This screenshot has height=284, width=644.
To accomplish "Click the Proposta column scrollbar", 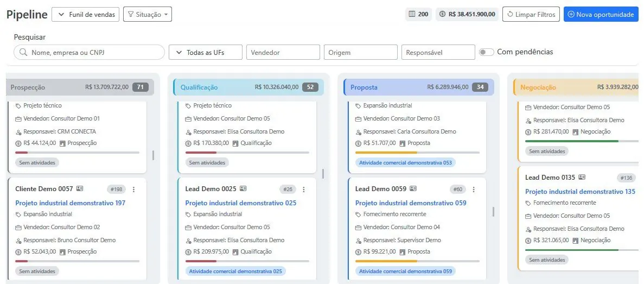I will (493, 212).
